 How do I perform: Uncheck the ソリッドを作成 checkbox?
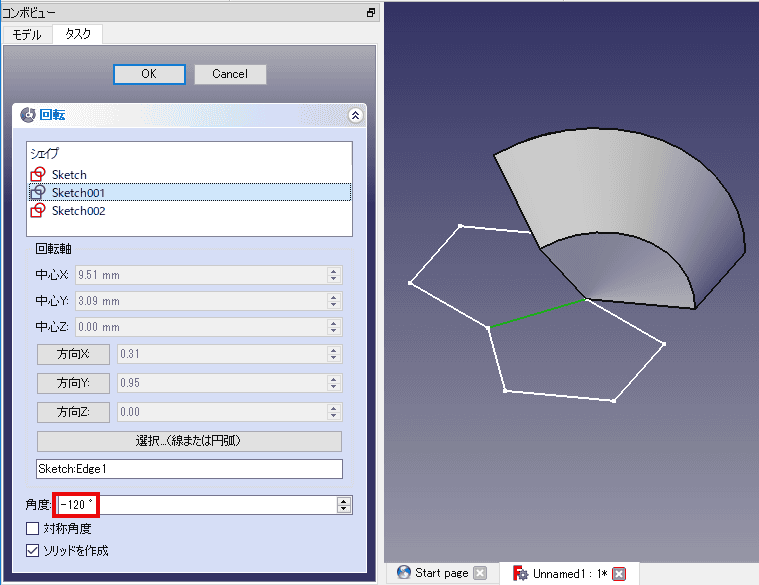point(32,551)
